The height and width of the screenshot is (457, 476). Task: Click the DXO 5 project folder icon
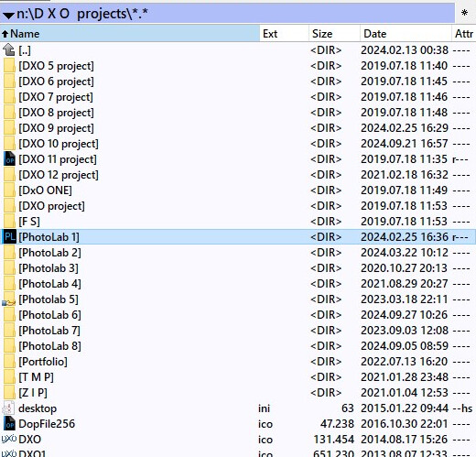(x=9, y=66)
